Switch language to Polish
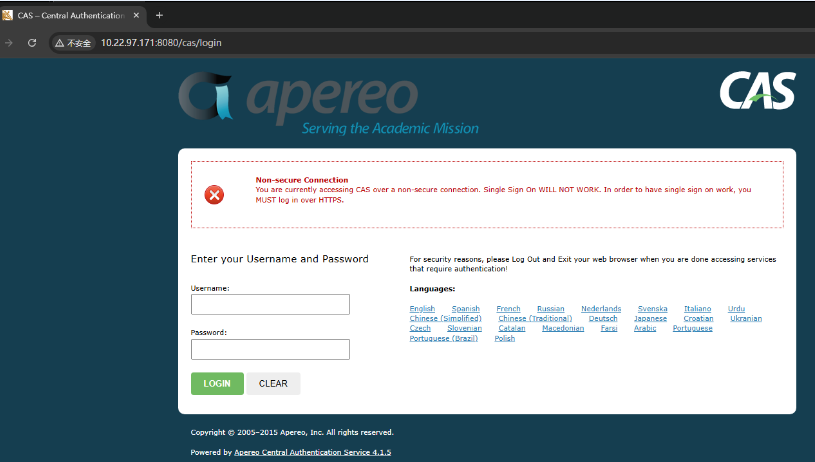The image size is (815, 462). pos(505,338)
